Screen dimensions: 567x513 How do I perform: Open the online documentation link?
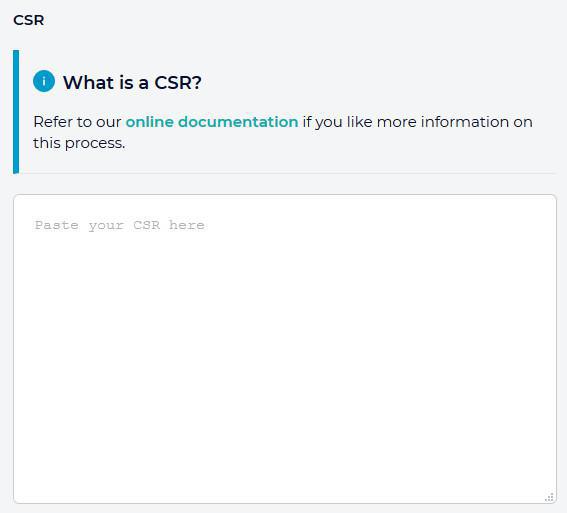[212, 122]
